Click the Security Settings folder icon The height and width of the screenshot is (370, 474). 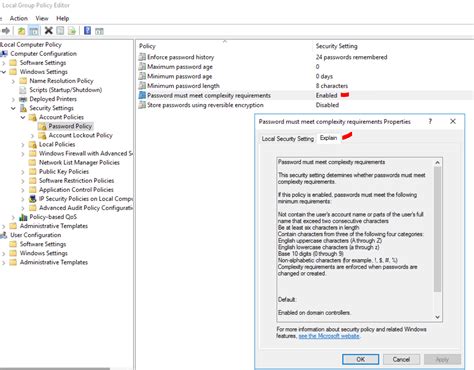(x=23, y=108)
